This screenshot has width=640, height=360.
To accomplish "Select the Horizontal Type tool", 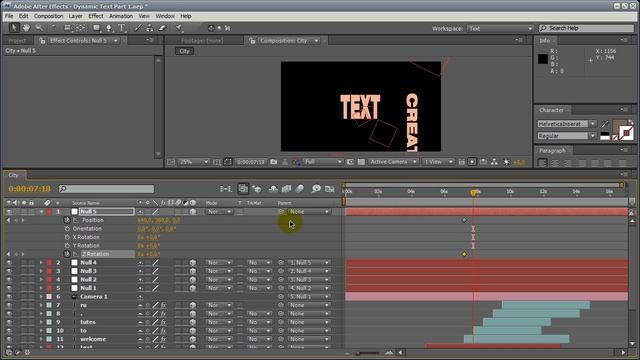I will pos(122,28).
